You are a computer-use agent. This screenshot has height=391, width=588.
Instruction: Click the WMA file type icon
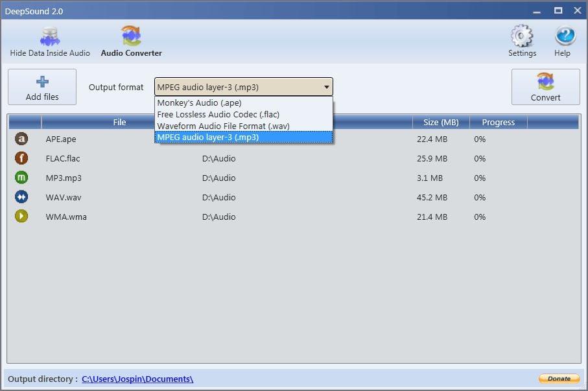(21, 217)
